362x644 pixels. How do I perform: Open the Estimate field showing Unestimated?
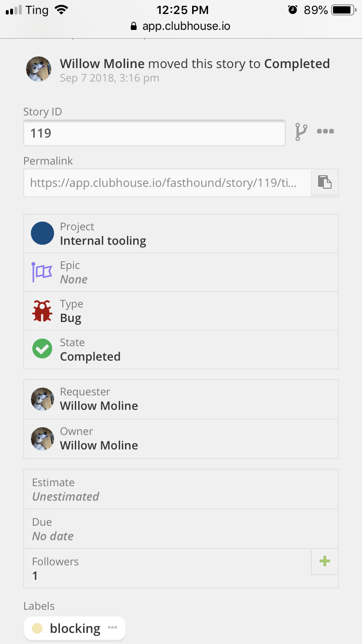point(145,489)
